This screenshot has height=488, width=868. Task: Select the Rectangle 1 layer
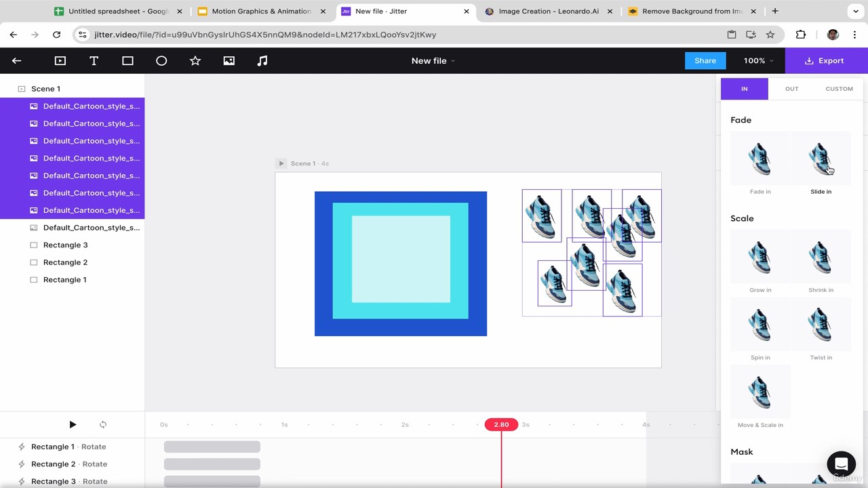point(72,279)
